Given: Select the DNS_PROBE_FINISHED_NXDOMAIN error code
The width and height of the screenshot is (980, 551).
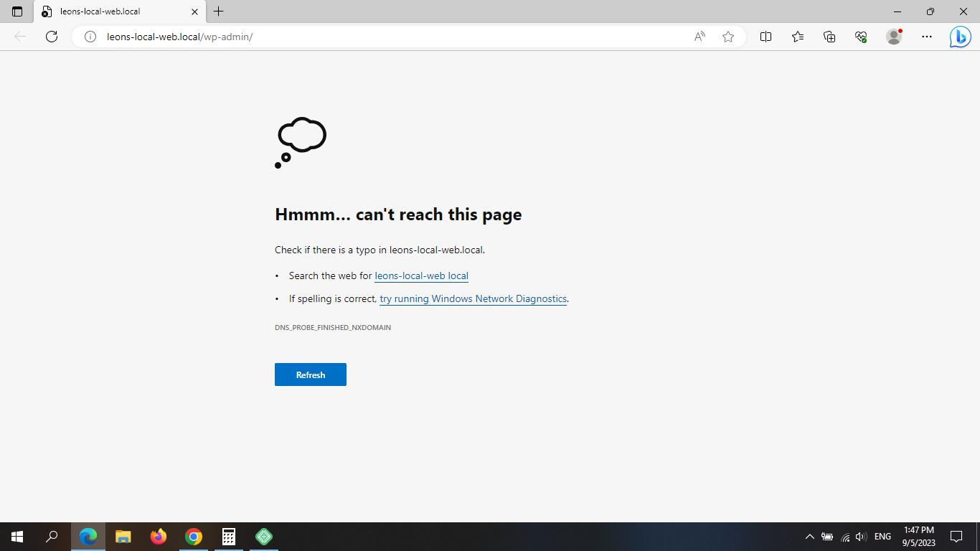Looking at the screenshot, I should [x=333, y=327].
